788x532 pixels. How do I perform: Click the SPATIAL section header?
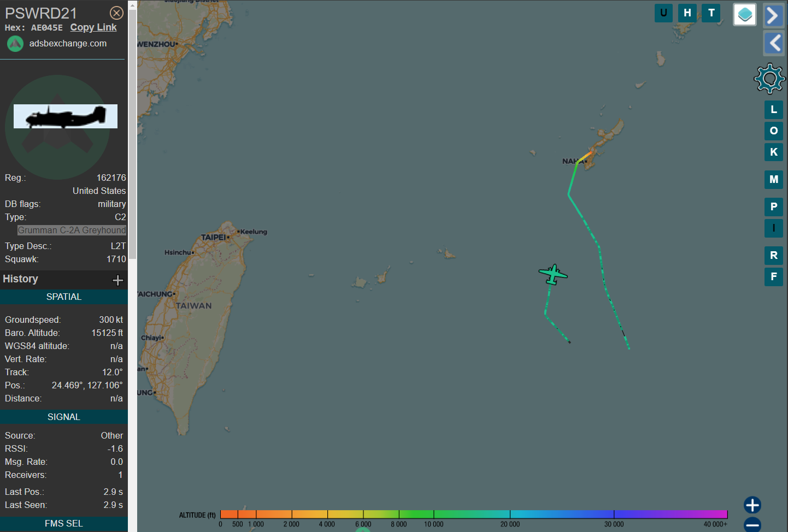click(x=64, y=297)
